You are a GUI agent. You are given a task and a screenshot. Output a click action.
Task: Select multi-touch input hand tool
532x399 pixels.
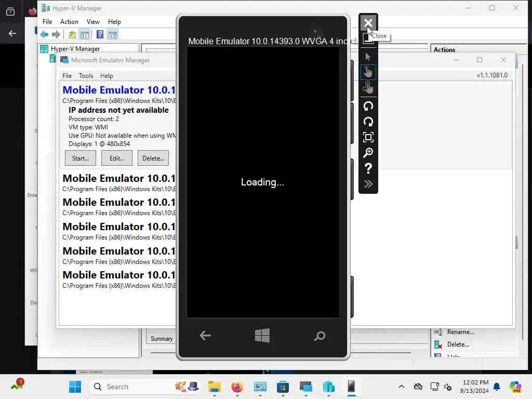(x=368, y=87)
